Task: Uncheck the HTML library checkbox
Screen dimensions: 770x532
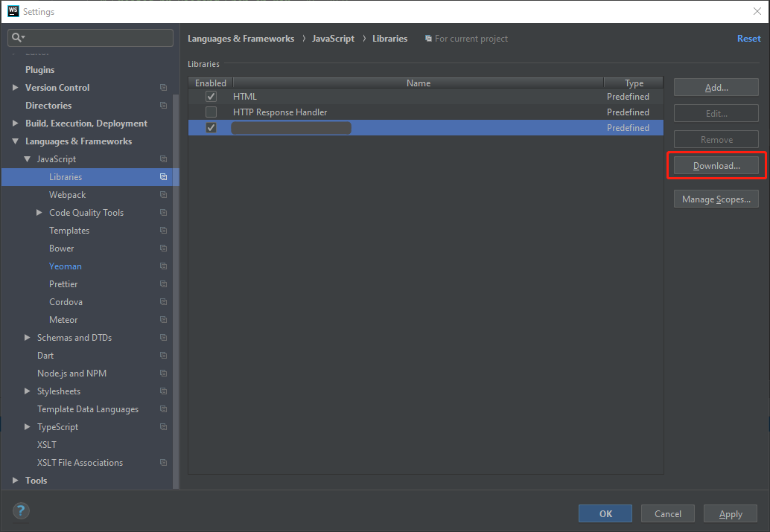Action: point(211,97)
